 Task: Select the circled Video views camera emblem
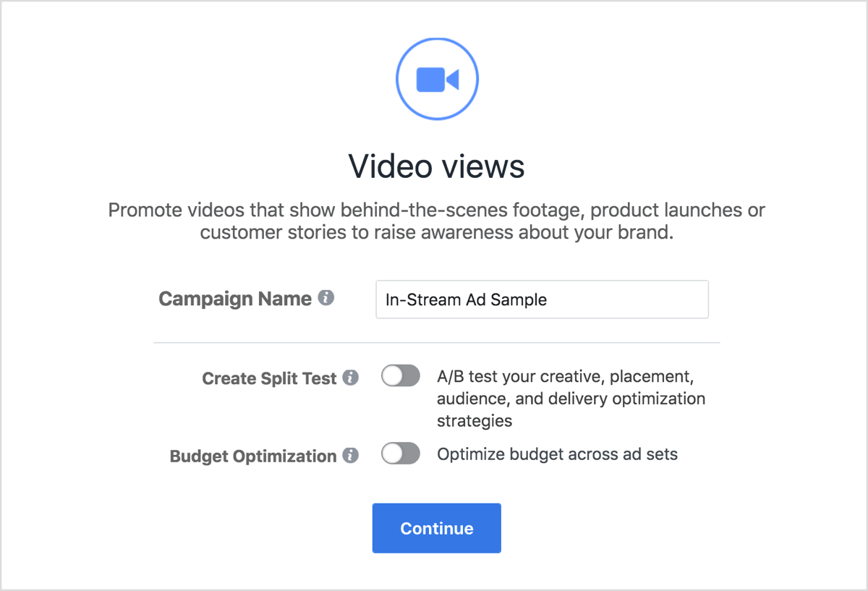coord(437,77)
